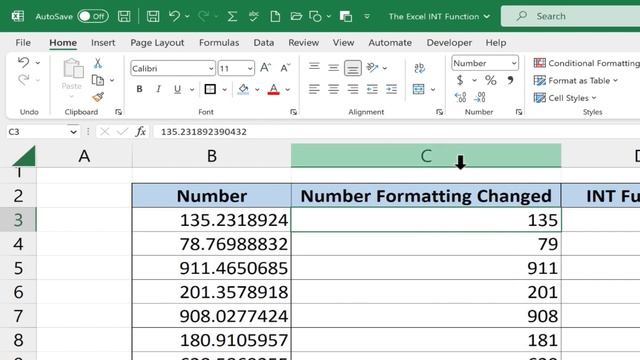Click Decrease Font Size icon
The width and height of the screenshot is (640, 360).
(285, 68)
